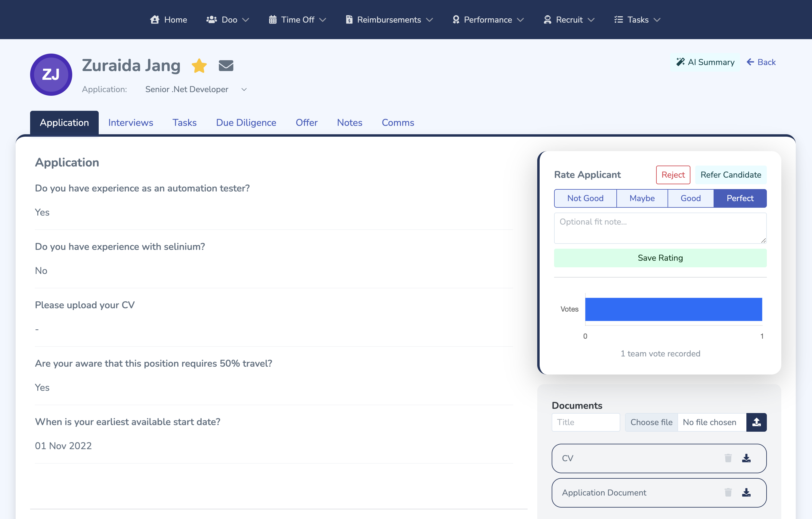Focus the document Title field
Image resolution: width=812 pixels, height=519 pixels.
pos(585,422)
